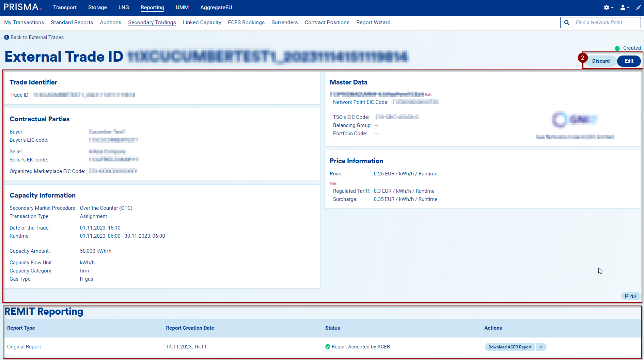Expand the Download ACER Report dropdown arrow
This screenshot has width=644, height=360.
pos(541,347)
